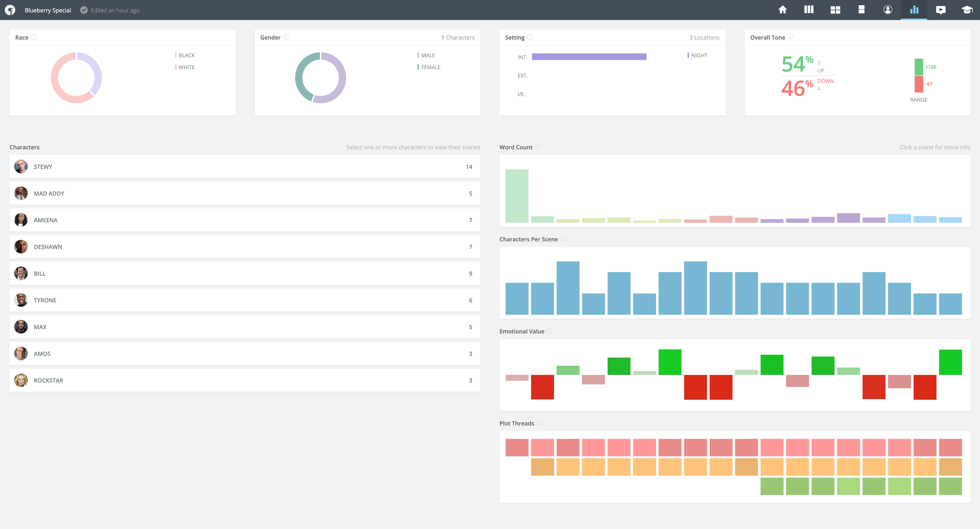The width and height of the screenshot is (980, 529).
Task: Open the three-column board view icon
Action: (x=809, y=10)
